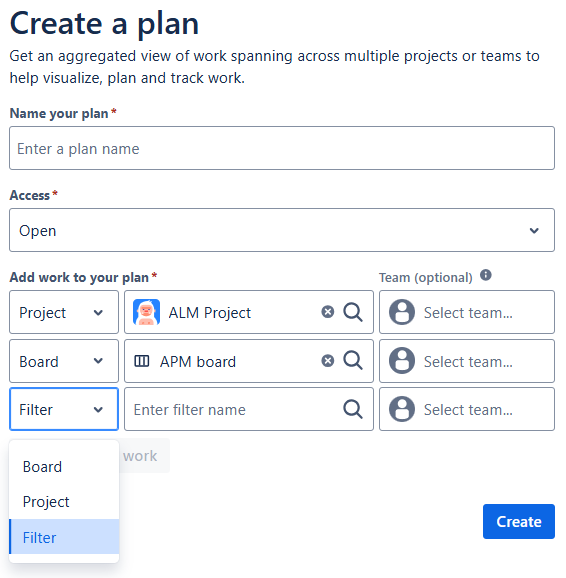This screenshot has height=578, width=566.
Task: Click the team avatar icon in the Project row
Action: click(402, 312)
